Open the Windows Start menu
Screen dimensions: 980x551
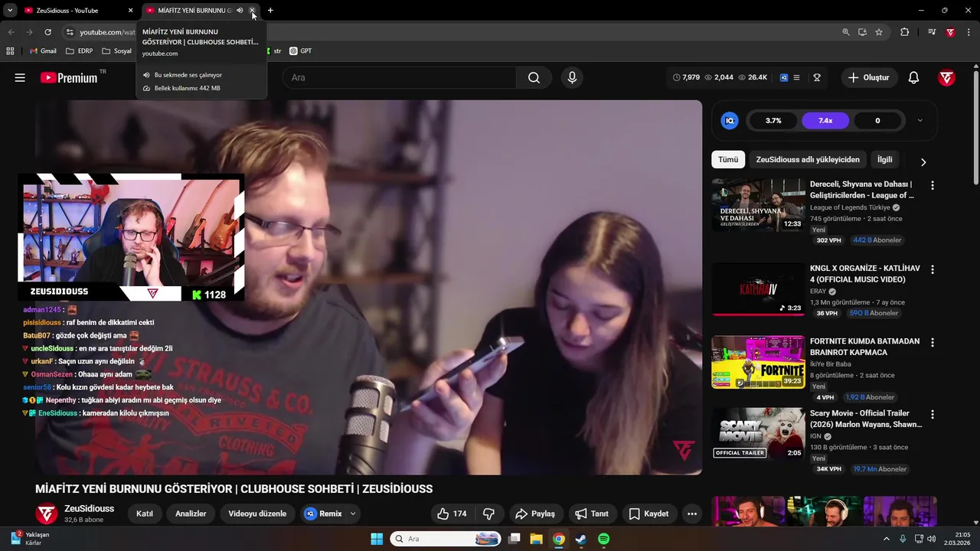(x=377, y=539)
